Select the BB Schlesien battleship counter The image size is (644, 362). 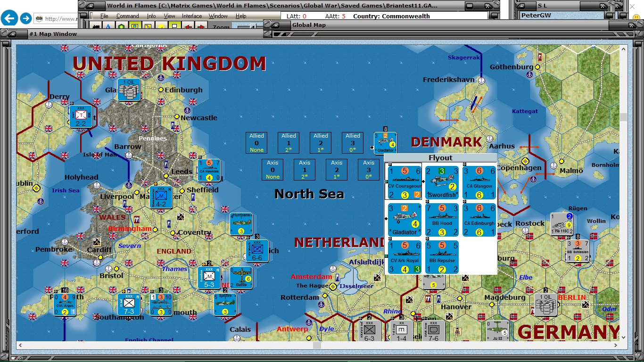(x=578, y=251)
